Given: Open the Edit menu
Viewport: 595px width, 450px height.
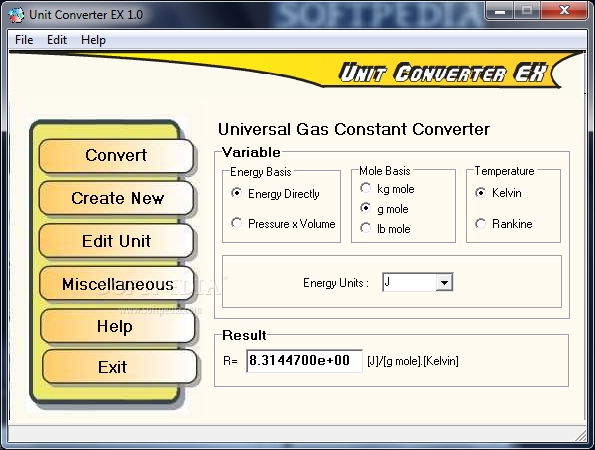Looking at the screenshot, I should coord(57,39).
